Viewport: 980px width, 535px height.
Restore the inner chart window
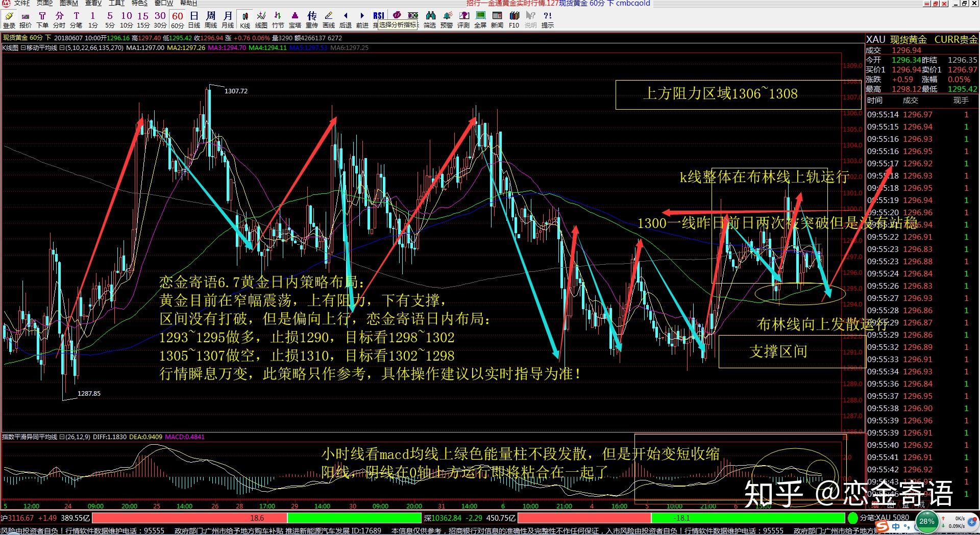click(x=965, y=3)
